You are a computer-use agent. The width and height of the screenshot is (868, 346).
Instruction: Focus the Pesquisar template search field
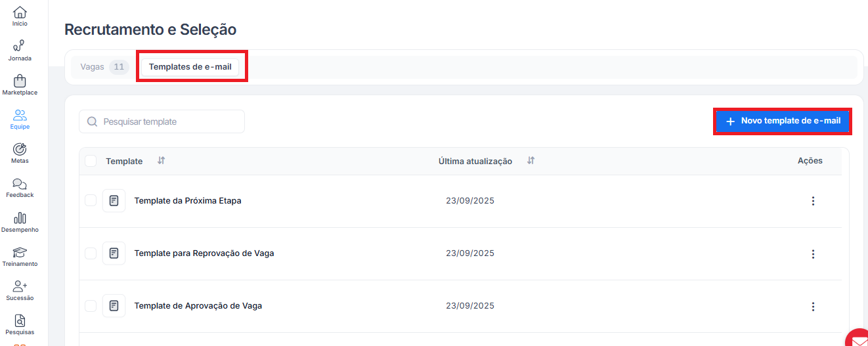(x=167, y=121)
